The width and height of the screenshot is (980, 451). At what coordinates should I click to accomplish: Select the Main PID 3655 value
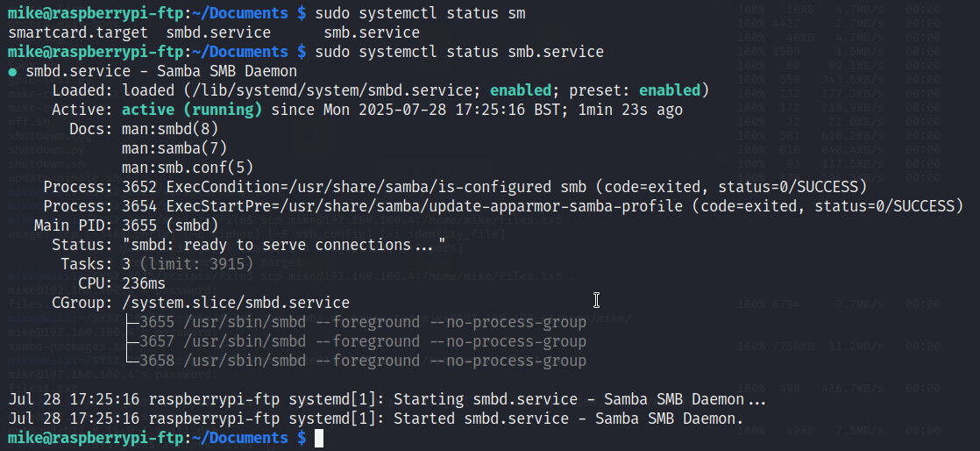139,225
